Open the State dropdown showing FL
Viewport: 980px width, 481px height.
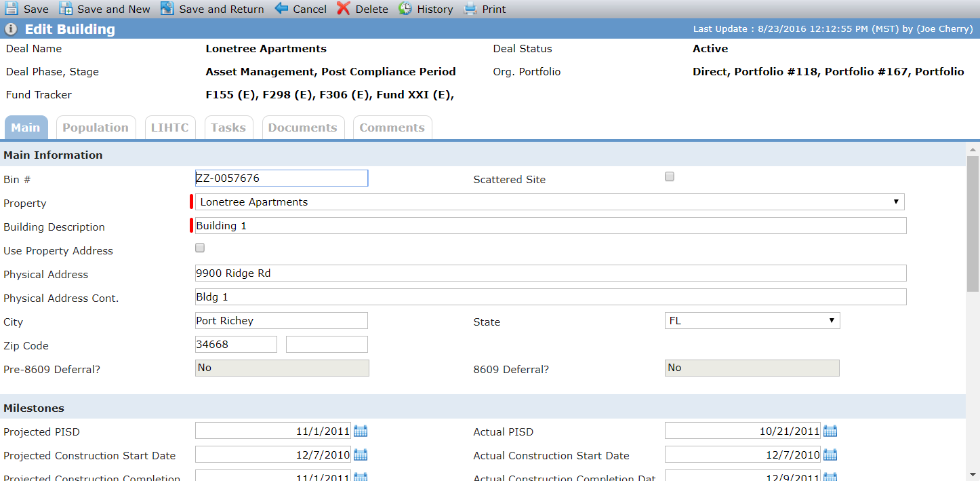point(752,320)
